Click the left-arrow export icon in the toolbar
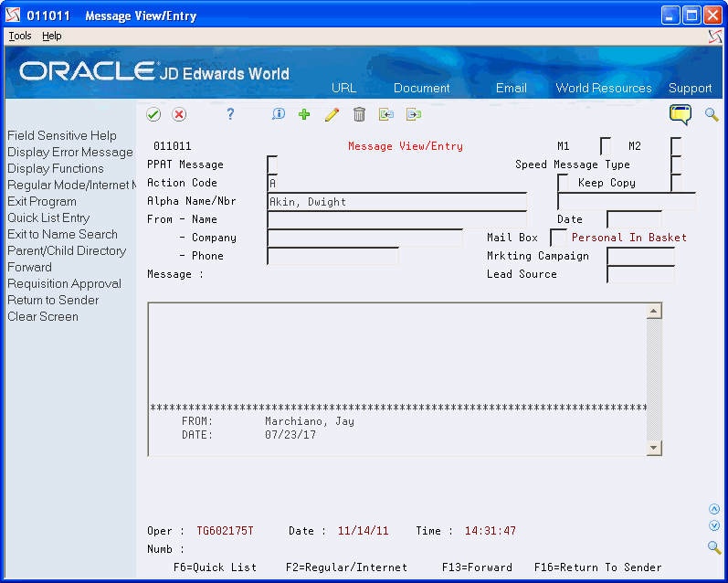This screenshot has height=583, width=728. pos(385,114)
